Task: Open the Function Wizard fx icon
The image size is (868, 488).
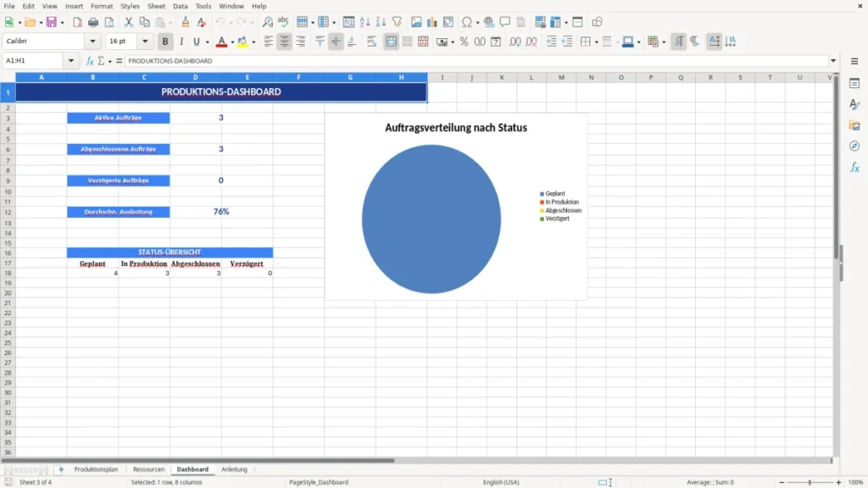Action: coord(90,61)
